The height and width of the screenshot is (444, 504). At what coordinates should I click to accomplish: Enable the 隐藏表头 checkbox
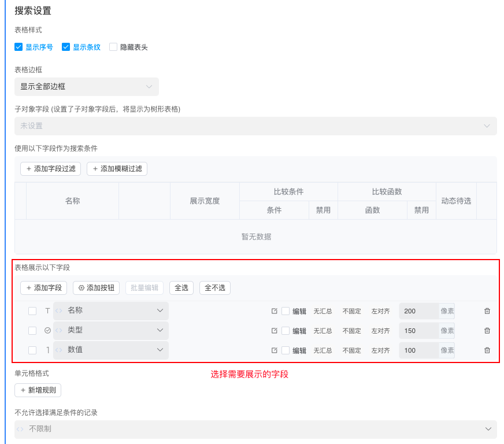113,47
